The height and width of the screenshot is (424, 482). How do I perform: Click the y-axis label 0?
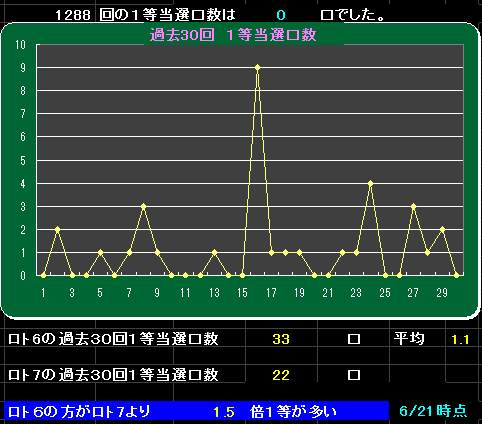[x=23, y=276]
